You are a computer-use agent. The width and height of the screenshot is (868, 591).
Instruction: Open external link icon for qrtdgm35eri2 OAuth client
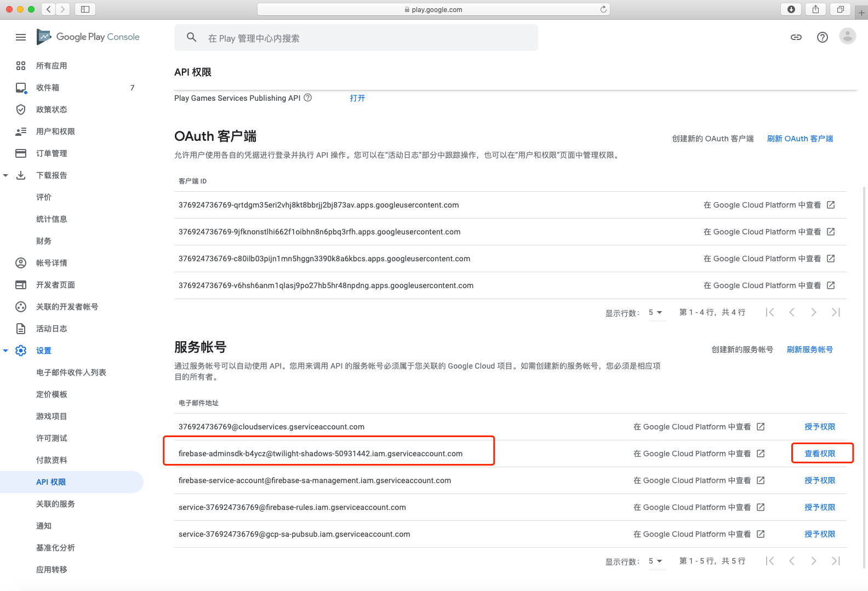point(831,205)
